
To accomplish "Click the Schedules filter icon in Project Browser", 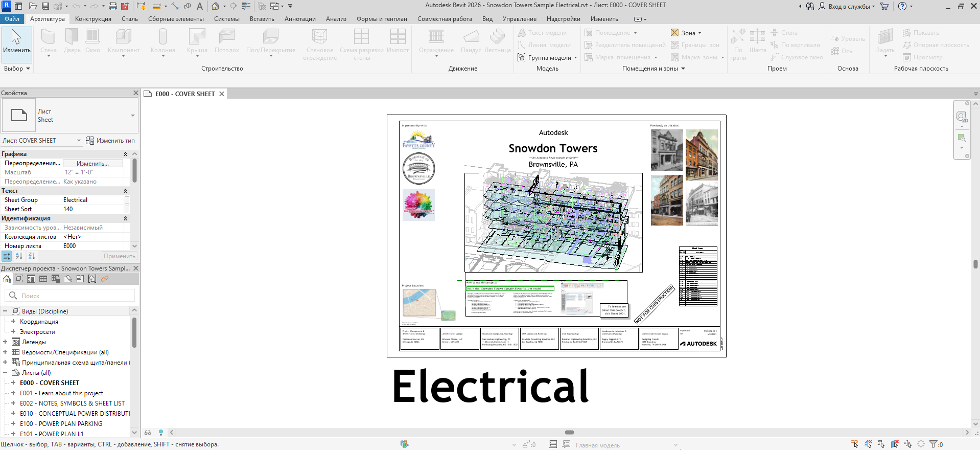I will click(x=43, y=279).
